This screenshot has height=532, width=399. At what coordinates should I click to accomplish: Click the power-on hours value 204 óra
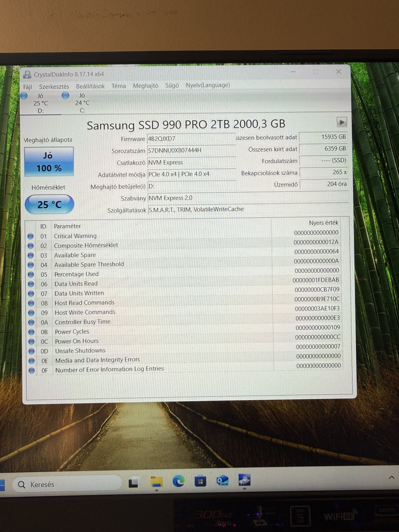pyautogui.click(x=324, y=184)
